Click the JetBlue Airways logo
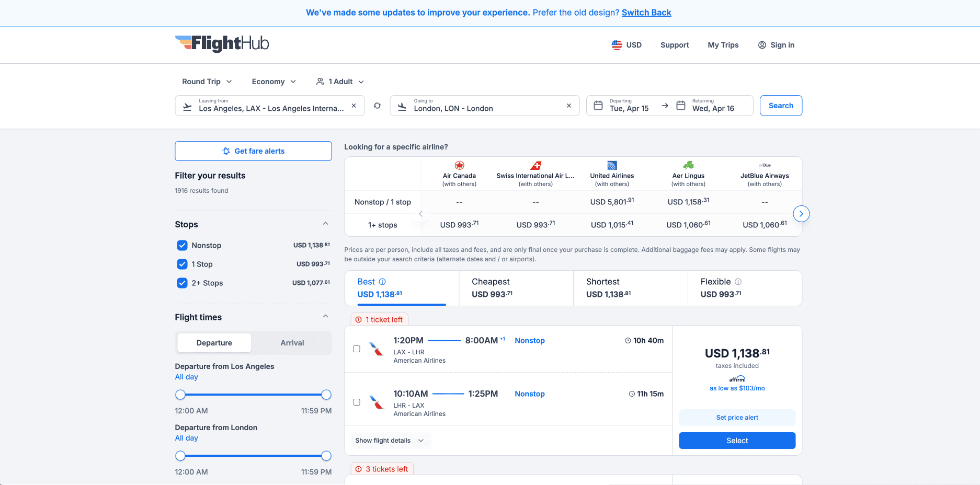This screenshot has height=485, width=980. click(x=765, y=165)
